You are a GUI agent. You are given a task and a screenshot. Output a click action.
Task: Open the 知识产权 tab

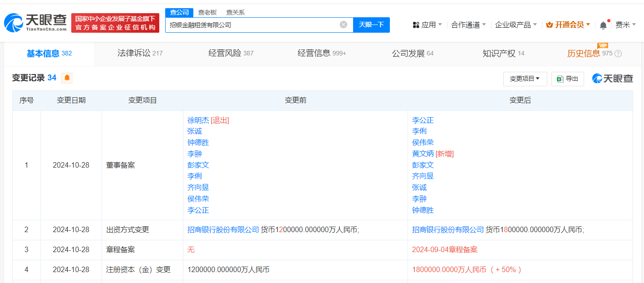pyautogui.click(x=503, y=54)
